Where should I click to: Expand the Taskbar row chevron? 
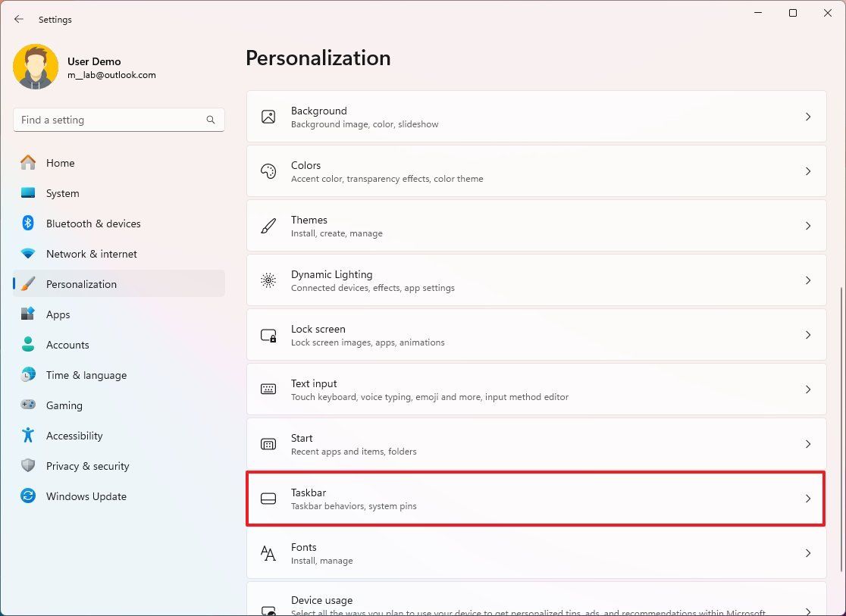click(807, 499)
